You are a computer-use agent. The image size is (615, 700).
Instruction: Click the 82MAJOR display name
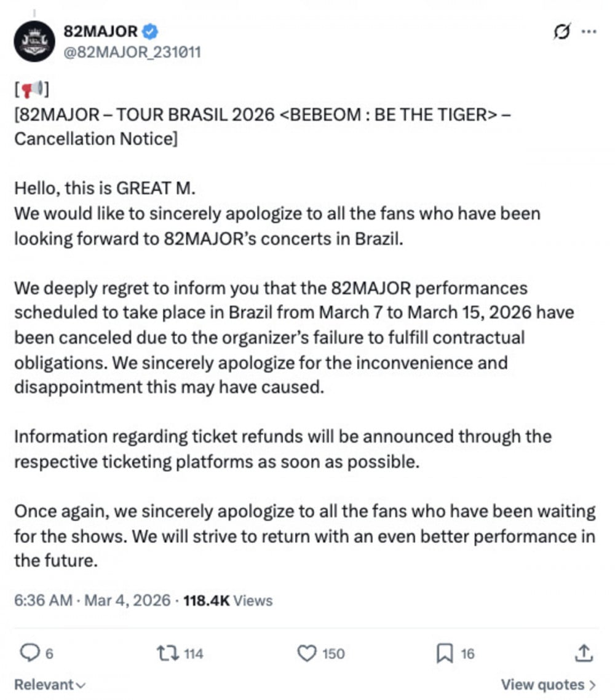(100, 31)
